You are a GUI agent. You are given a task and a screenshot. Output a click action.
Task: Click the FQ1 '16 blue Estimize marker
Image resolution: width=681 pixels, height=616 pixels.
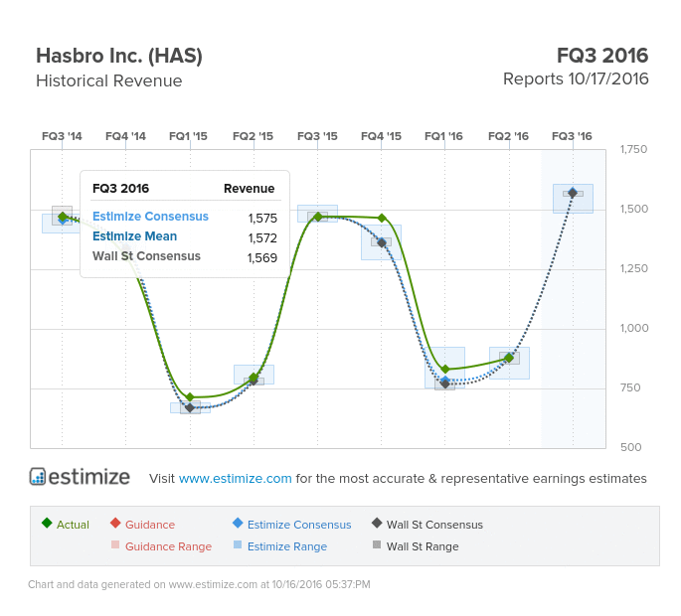coord(445,380)
